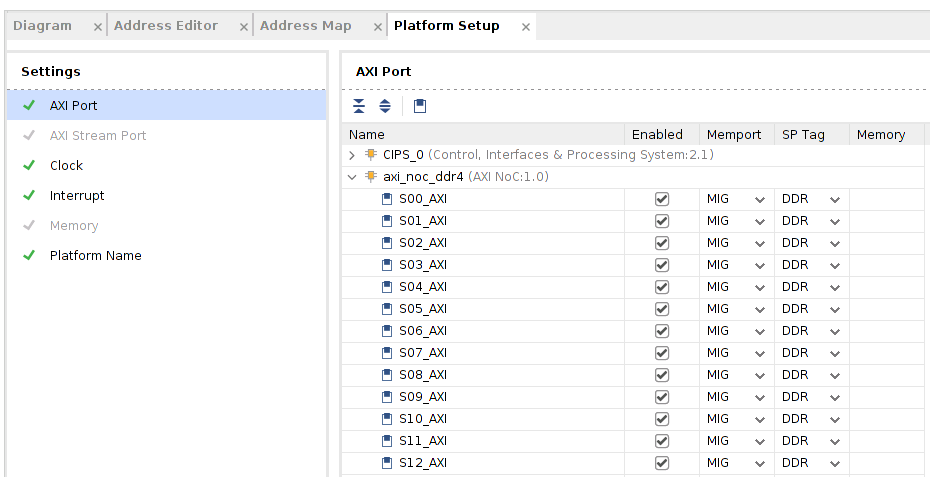The width and height of the screenshot is (930, 477).
Task: Click the S06_AXI interface icon
Action: pos(387,331)
